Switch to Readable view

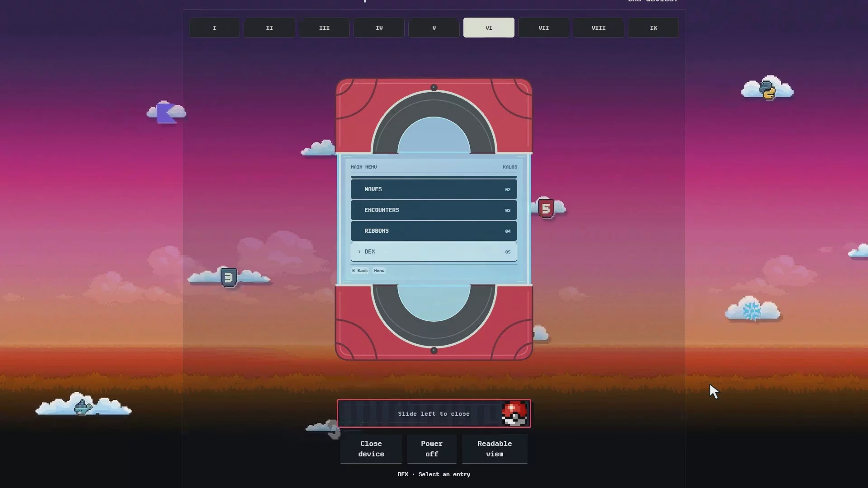[x=495, y=449]
